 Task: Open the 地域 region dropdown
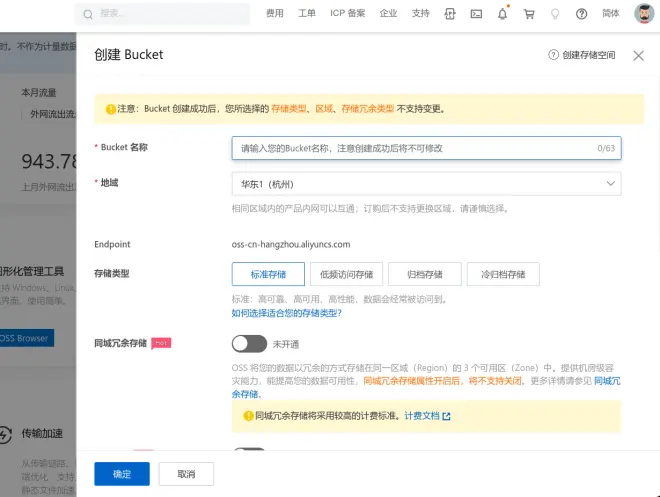pos(426,184)
